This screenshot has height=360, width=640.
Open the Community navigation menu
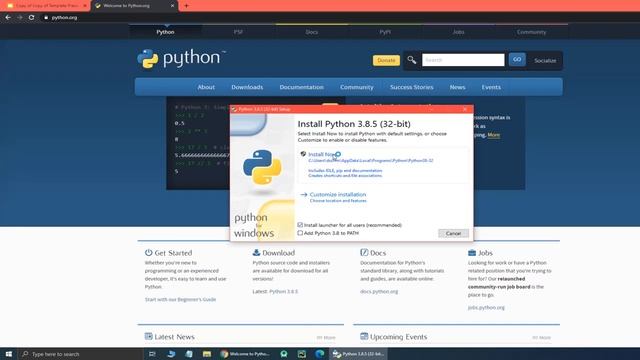(356, 87)
